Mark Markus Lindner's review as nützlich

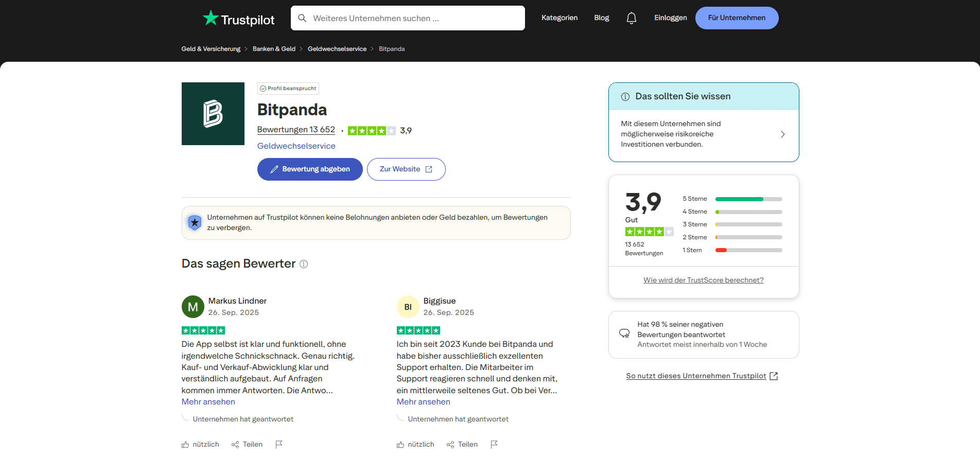click(200, 445)
